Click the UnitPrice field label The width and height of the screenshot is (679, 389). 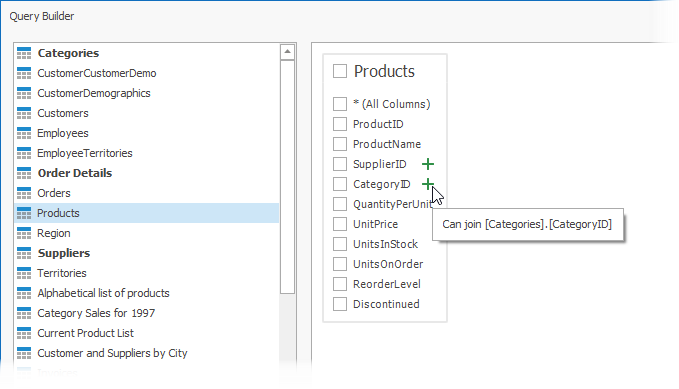pos(375,224)
